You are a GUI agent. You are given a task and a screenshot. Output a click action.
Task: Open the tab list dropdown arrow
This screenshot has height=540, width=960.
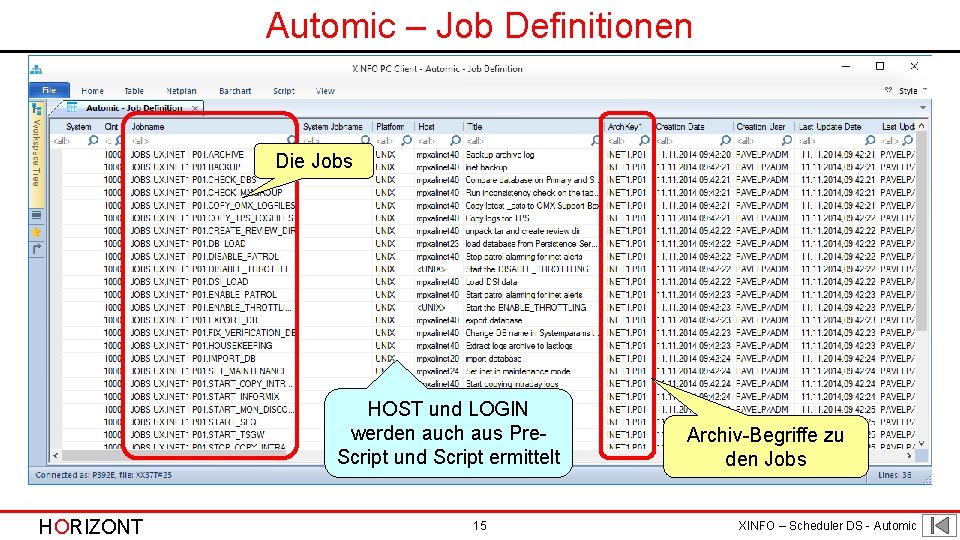tap(923, 108)
